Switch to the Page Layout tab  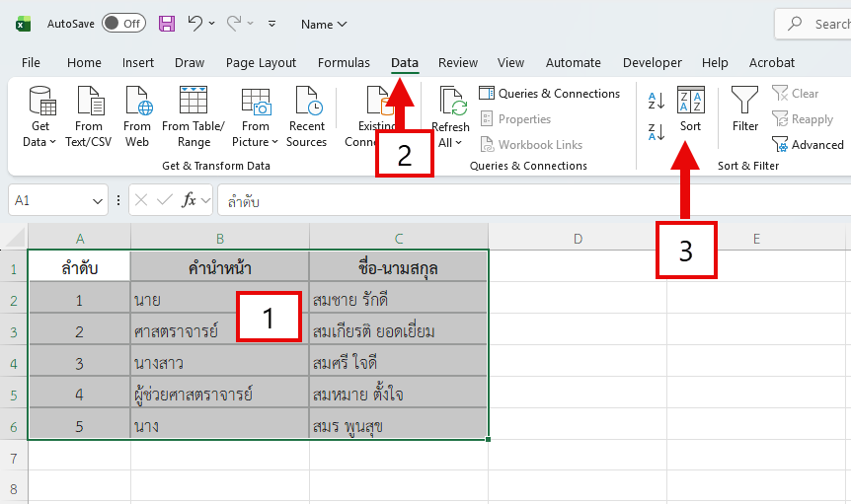(261, 63)
